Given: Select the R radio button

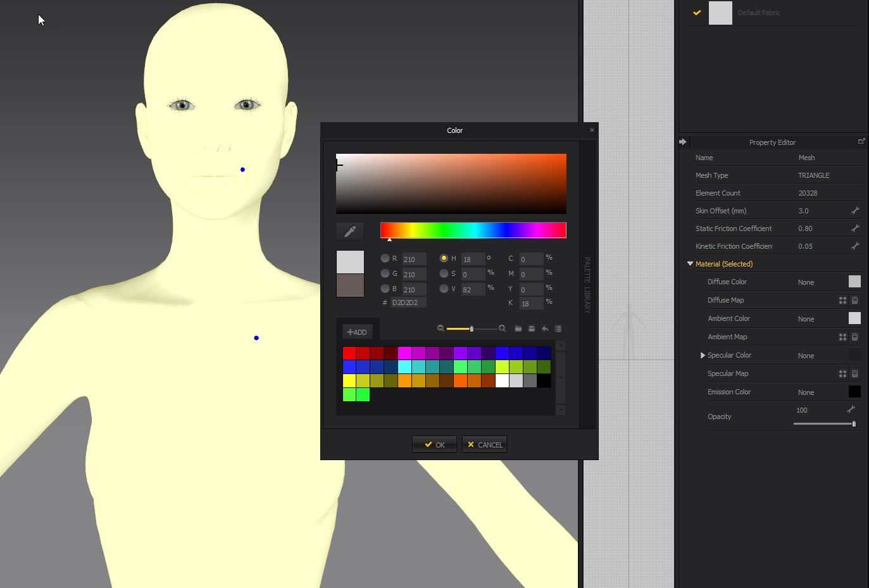Looking at the screenshot, I should [385, 258].
